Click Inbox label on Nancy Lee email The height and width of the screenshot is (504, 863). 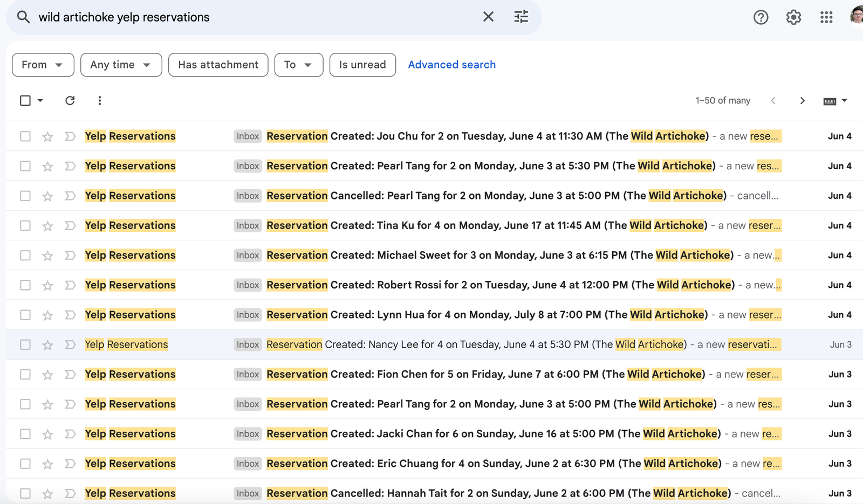tap(248, 344)
